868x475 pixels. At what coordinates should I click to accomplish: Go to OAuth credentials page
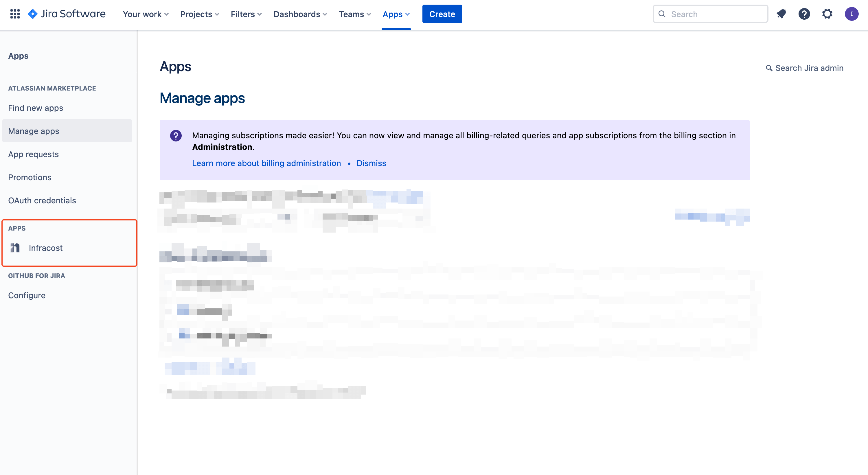tap(42, 200)
